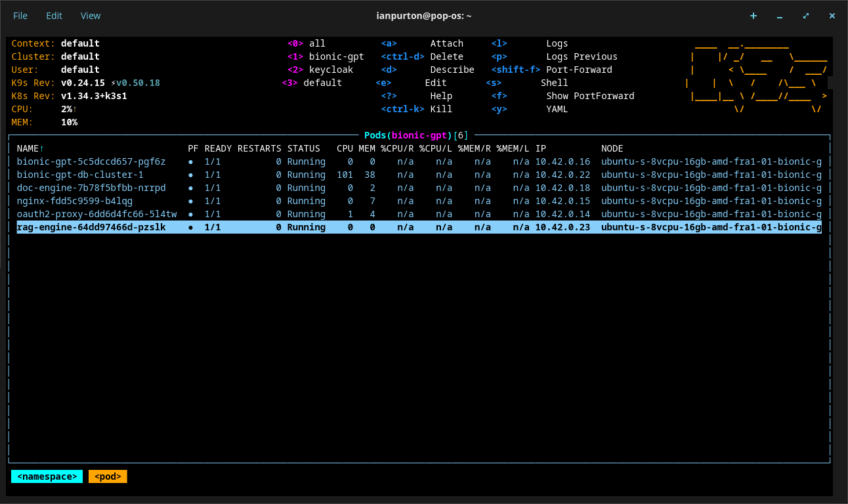The image size is (848, 504).
Task: Open the View menu
Action: pos(91,16)
